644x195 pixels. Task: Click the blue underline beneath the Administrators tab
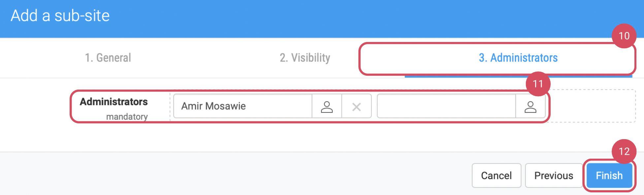(518, 76)
